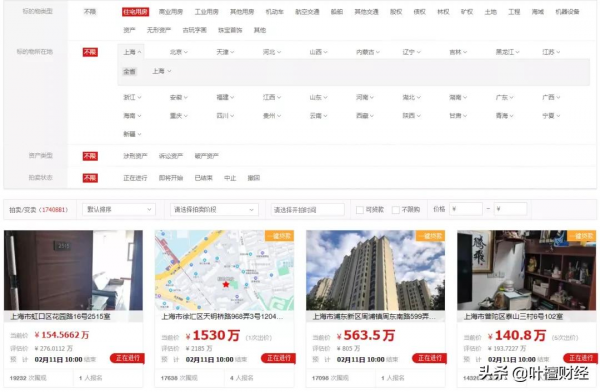Expand the 天津 province dropdown
The image size is (600, 392).
click(225, 52)
